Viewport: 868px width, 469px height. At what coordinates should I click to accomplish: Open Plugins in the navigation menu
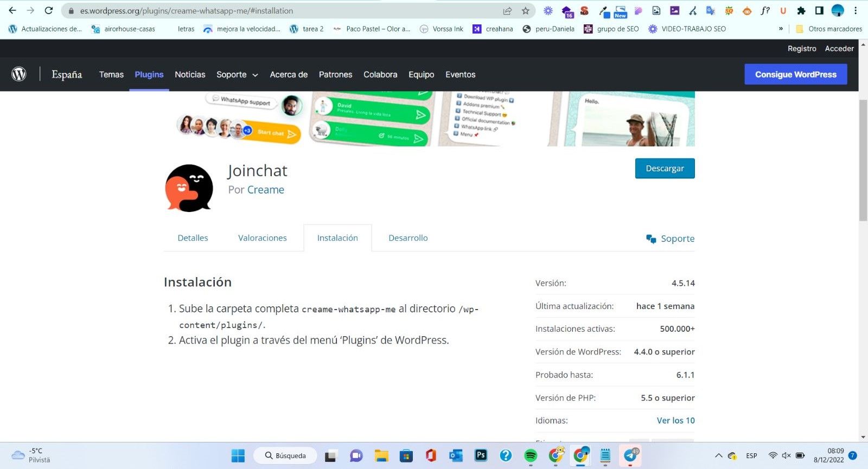tap(149, 74)
